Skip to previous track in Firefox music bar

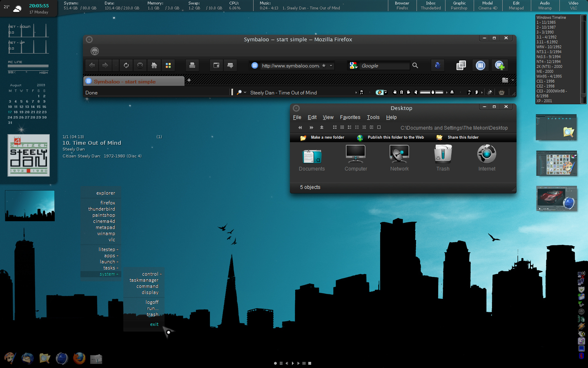[x=395, y=92]
